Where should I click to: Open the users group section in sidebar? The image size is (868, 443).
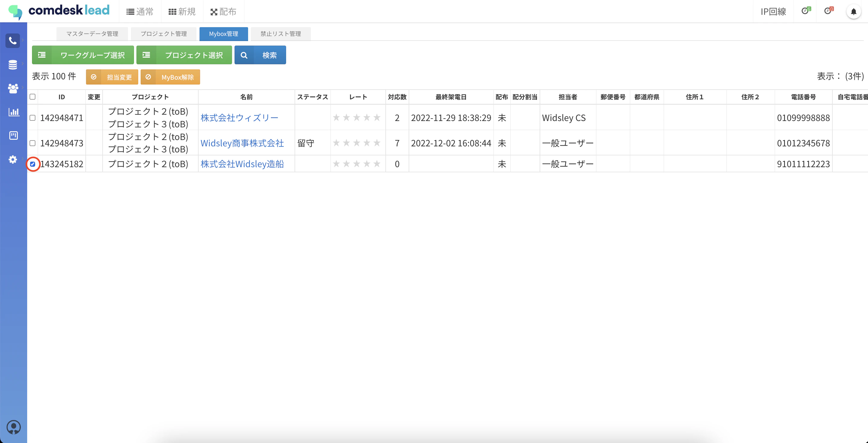(13, 88)
